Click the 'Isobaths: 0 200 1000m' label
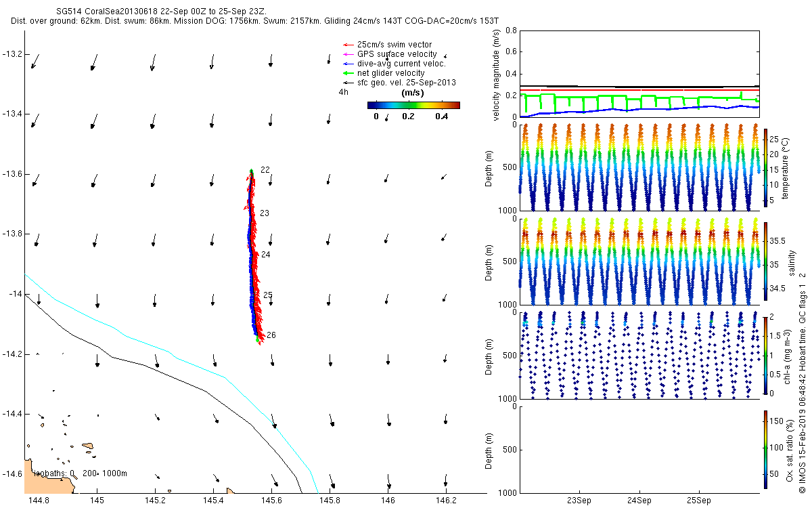Screen dimensions: 812x508 tap(79, 473)
